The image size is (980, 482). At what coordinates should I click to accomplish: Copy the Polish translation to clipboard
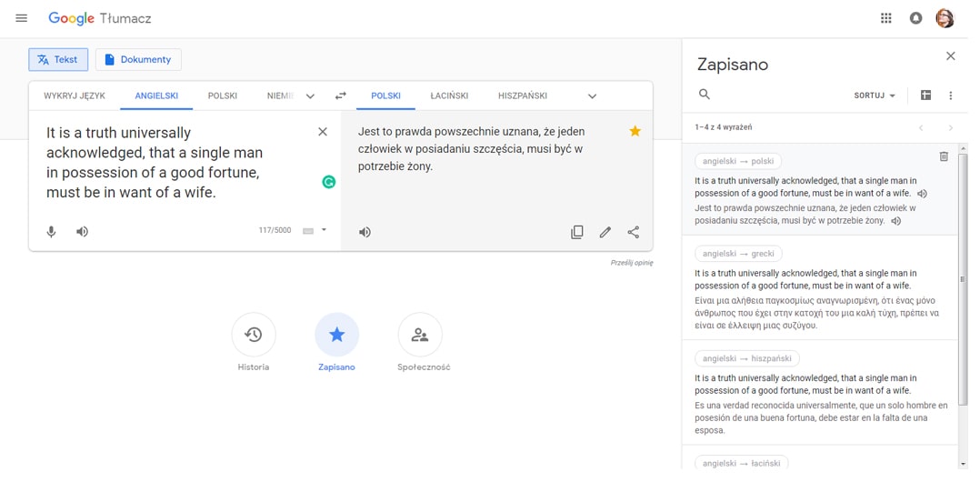coord(577,232)
